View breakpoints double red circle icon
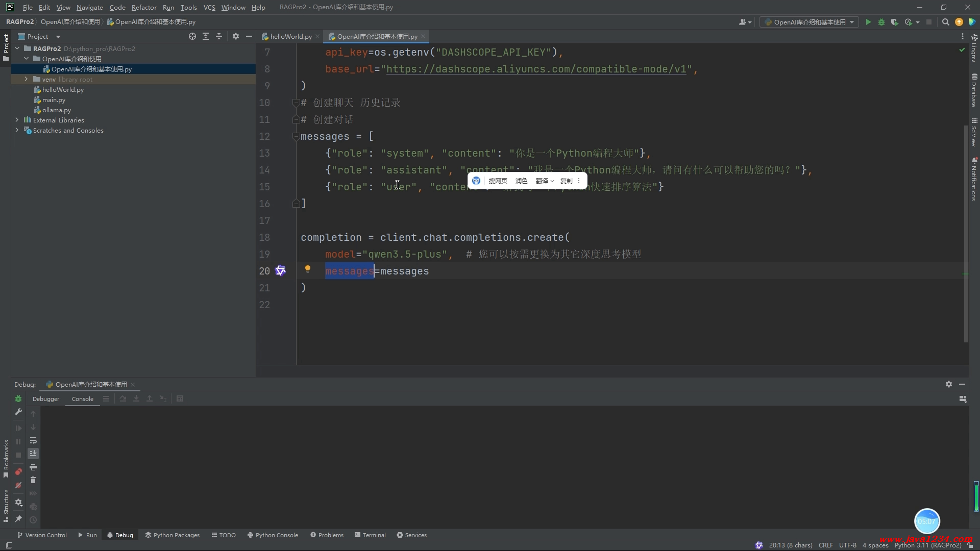The height and width of the screenshot is (551, 980). [x=18, y=471]
